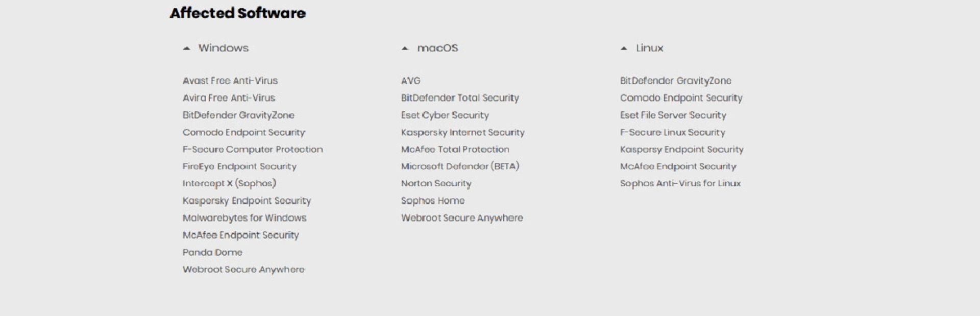Click Malwarebytes for Windows

244,218
